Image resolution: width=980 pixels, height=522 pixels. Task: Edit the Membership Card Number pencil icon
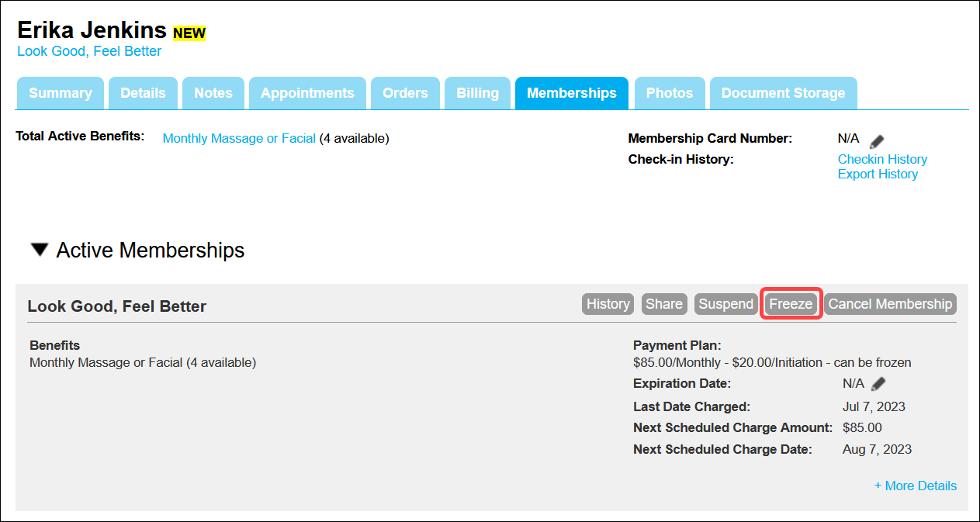pos(876,141)
